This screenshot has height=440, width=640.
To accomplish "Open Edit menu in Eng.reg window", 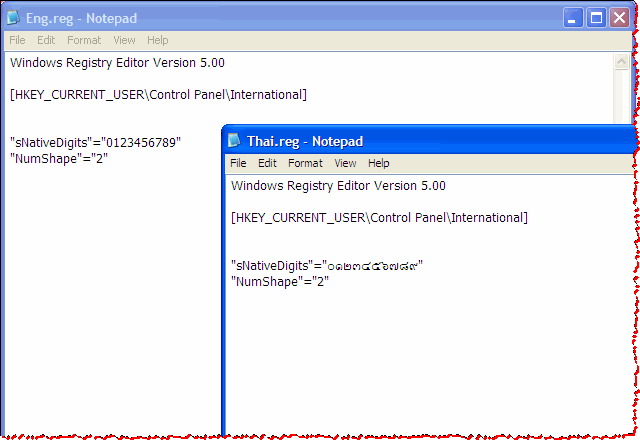I will click(x=46, y=40).
